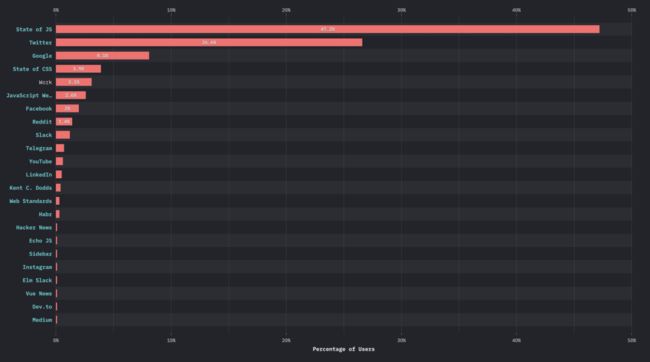Click the "State of JS" row label
The width and height of the screenshot is (650, 362).
pyautogui.click(x=34, y=29)
